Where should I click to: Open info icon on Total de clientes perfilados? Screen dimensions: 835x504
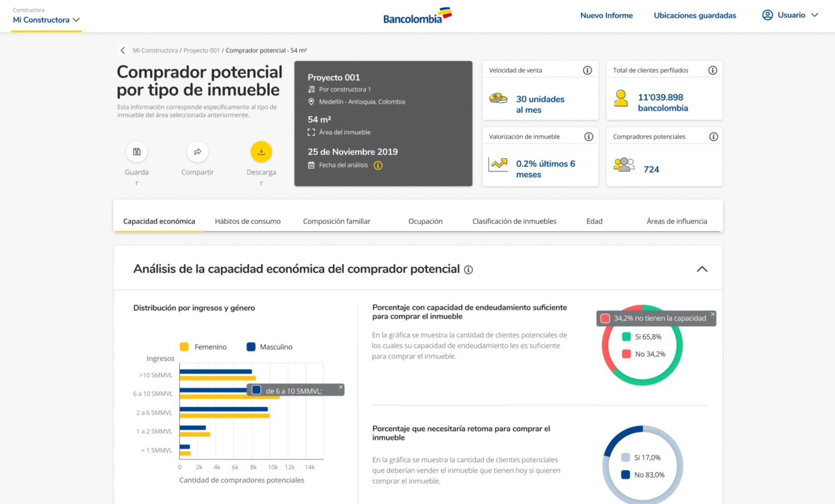tap(713, 70)
